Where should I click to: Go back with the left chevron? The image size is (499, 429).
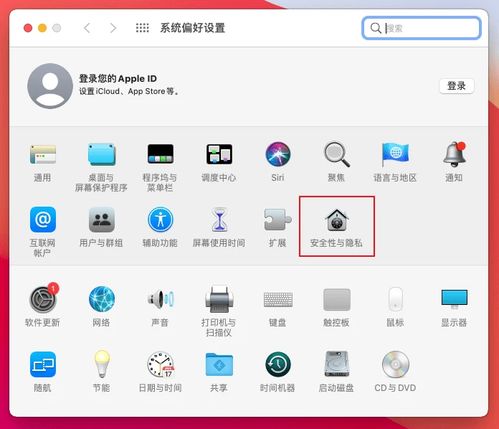(87, 28)
